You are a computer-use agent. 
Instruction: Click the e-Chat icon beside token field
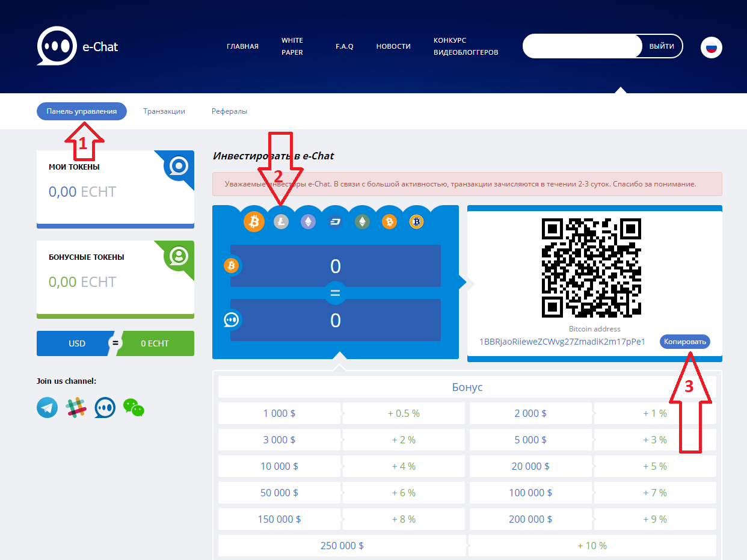point(232,319)
